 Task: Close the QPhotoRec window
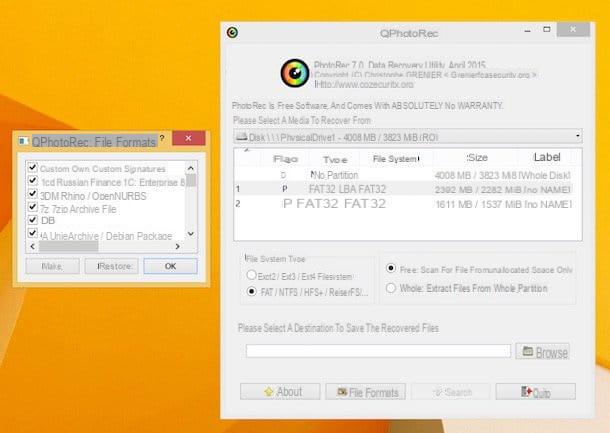coord(573,30)
